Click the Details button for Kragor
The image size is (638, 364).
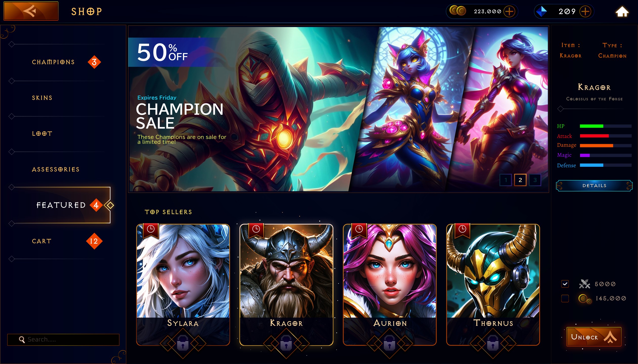[x=594, y=186]
